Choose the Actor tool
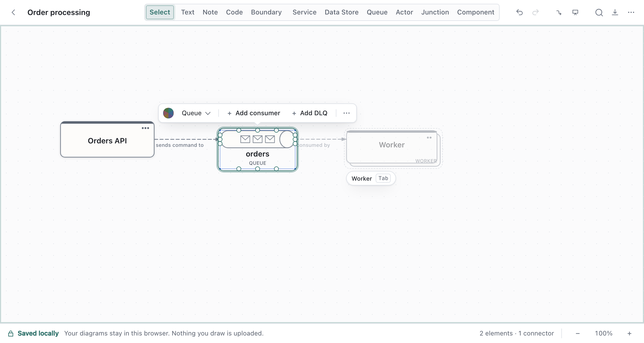This screenshot has width=644, height=343. pos(404,12)
